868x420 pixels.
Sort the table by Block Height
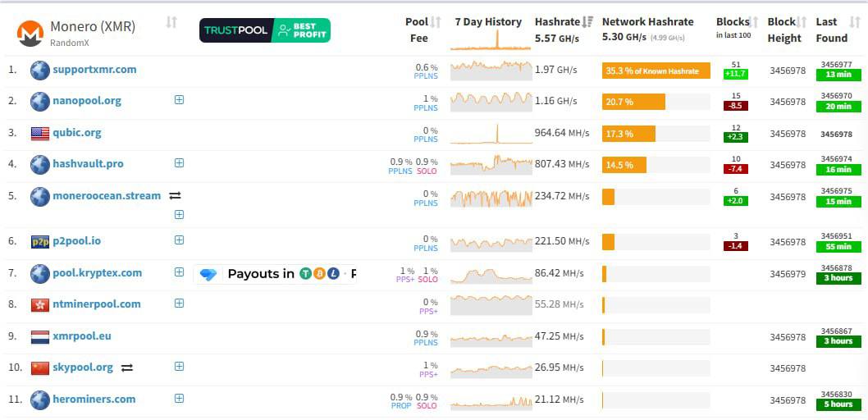pyautogui.click(x=802, y=22)
